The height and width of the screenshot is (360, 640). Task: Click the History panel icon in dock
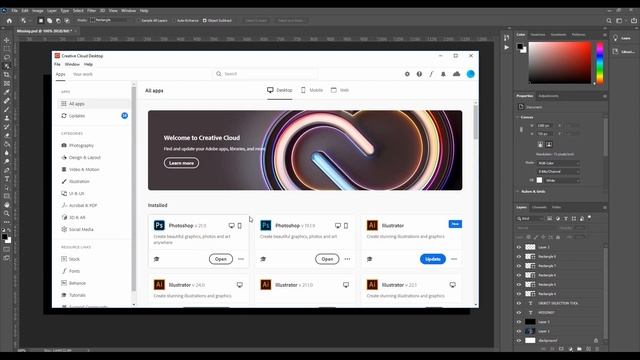pyautogui.click(x=507, y=38)
